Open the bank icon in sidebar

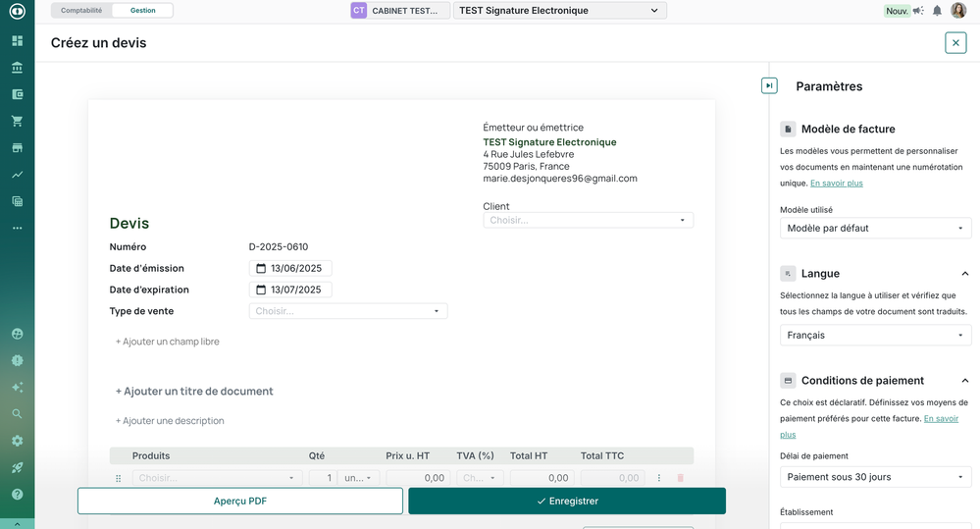(17, 68)
